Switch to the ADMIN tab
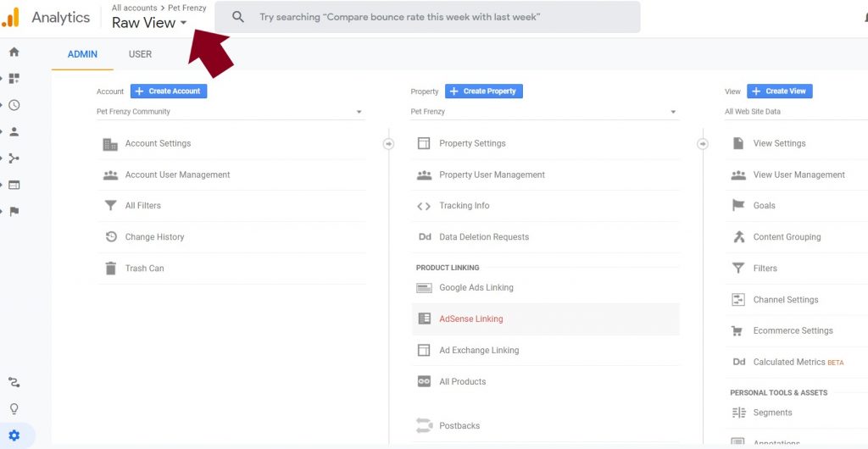This screenshot has height=449, width=868. (82, 54)
